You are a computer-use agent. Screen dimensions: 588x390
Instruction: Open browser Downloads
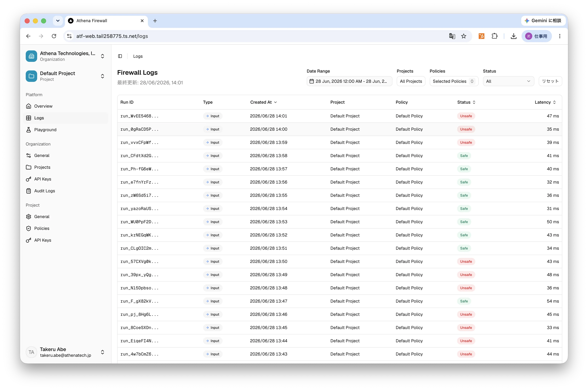pos(514,36)
